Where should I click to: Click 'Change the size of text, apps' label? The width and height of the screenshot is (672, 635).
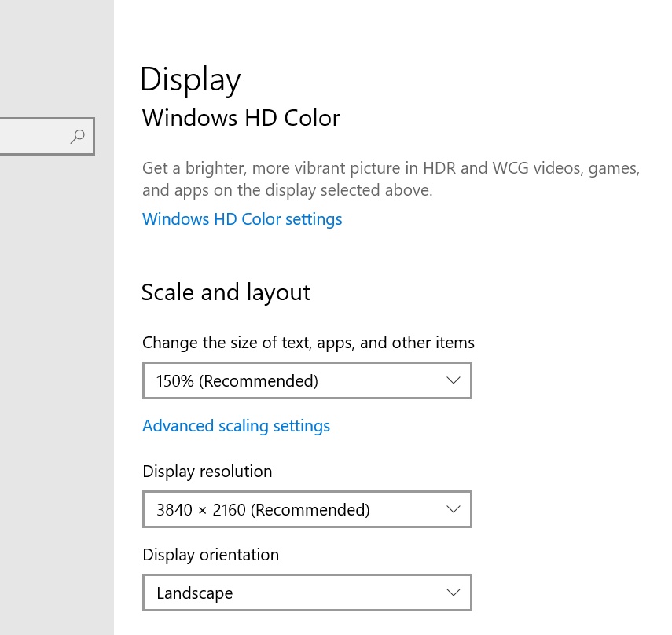[308, 343]
